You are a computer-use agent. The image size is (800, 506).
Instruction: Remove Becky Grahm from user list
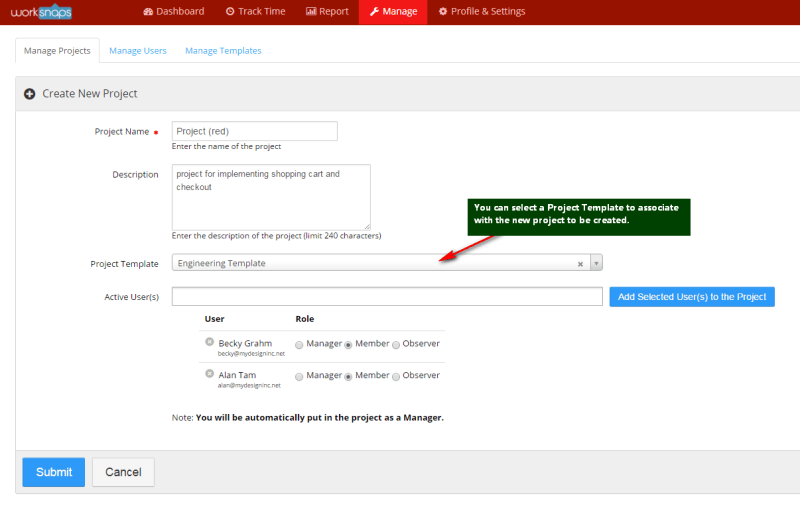[x=209, y=342]
